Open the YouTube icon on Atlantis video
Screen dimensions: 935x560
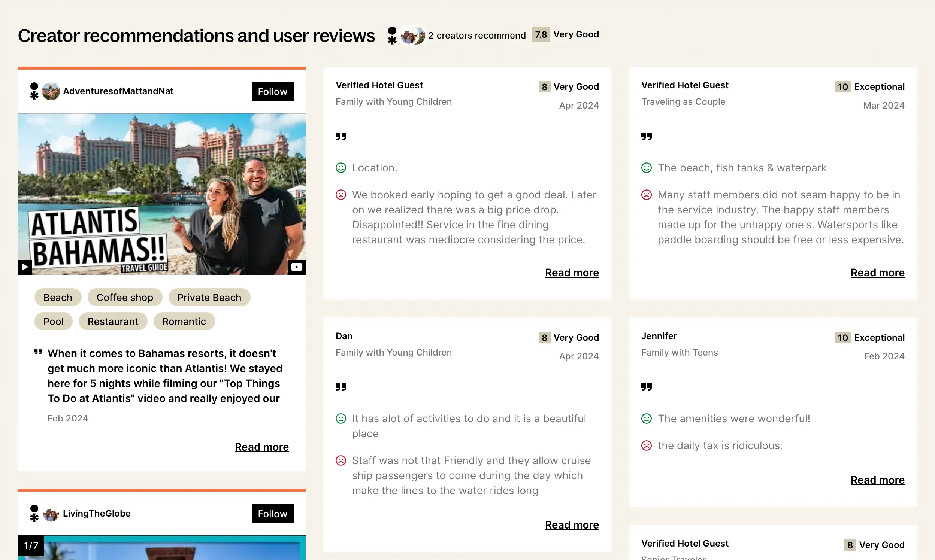point(296,267)
